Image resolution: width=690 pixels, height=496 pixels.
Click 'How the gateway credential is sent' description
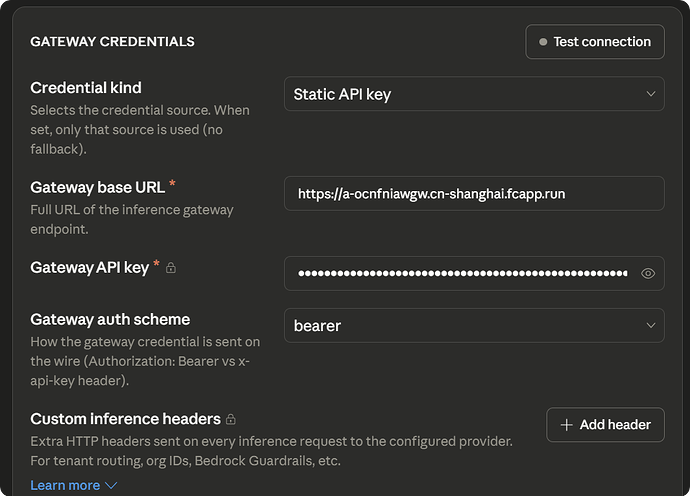tap(145, 361)
